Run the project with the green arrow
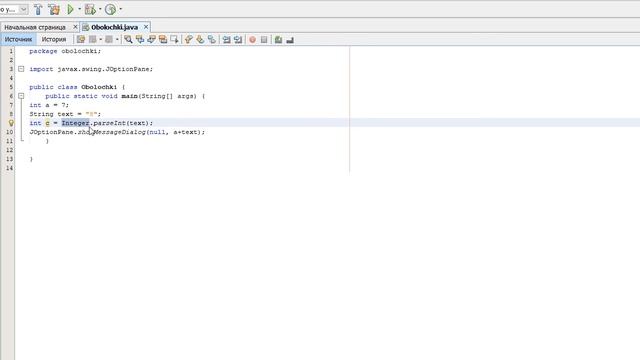 70,9
